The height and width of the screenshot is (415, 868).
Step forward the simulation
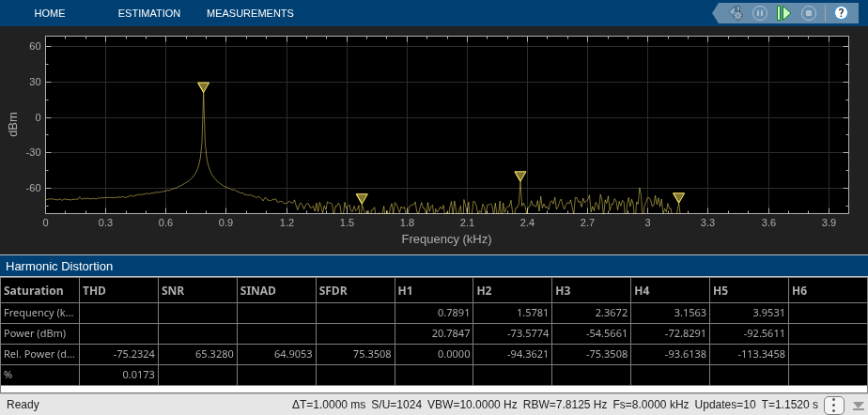pos(783,13)
